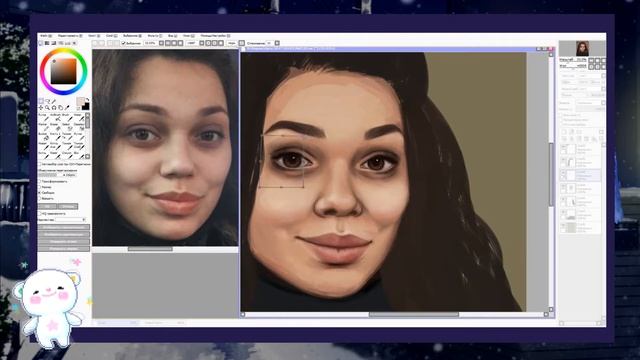This screenshot has height=360, width=640.
Task: Choose the Marker preset in brush grid
Action: (x=45, y=127)
